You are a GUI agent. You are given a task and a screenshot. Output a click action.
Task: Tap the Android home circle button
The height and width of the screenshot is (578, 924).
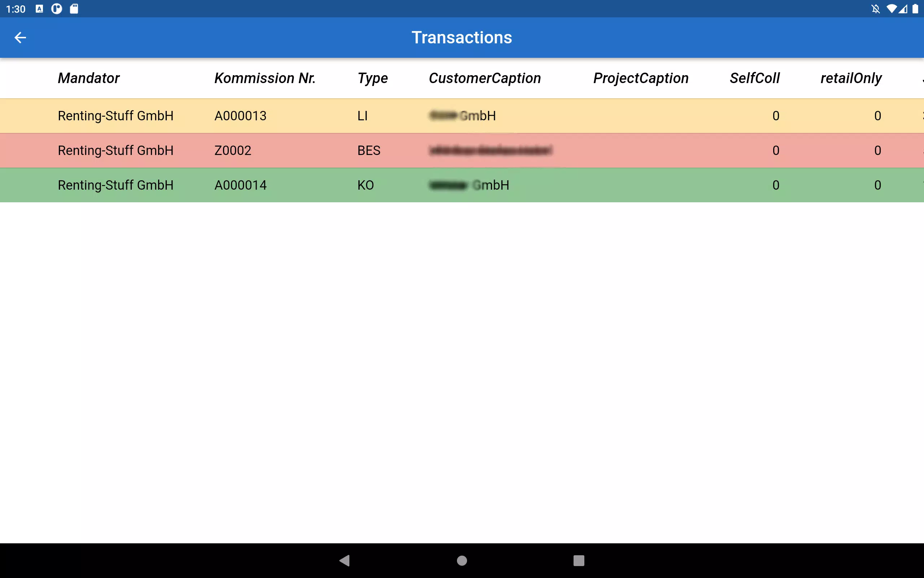[x=462, y=560]
